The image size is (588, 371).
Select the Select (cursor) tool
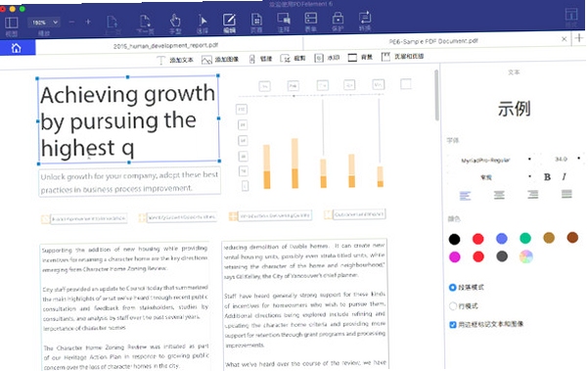pos(203,24)
